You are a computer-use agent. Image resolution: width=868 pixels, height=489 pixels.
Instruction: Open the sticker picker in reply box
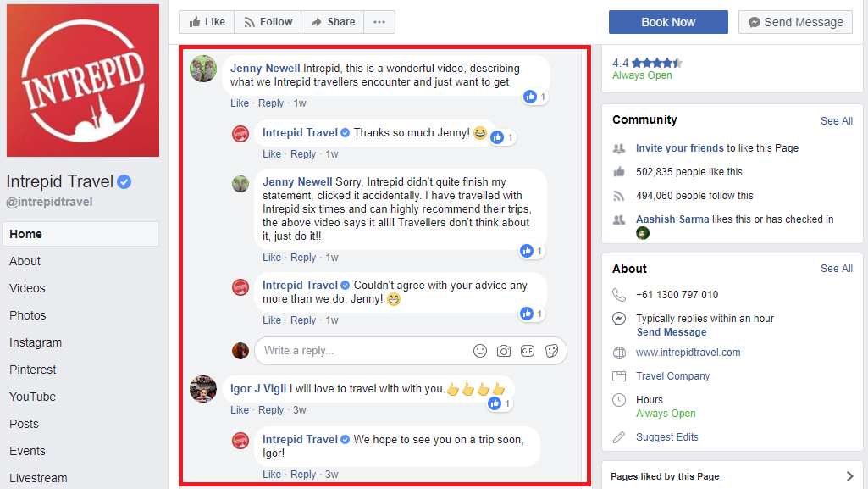(551, 351)
